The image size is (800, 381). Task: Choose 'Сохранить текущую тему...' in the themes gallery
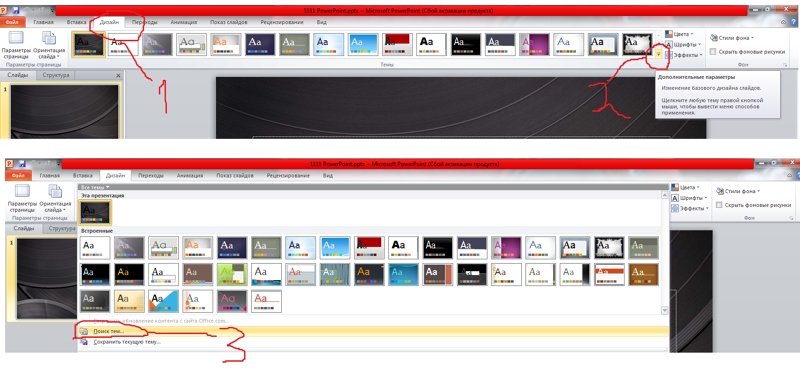point(127,342)
